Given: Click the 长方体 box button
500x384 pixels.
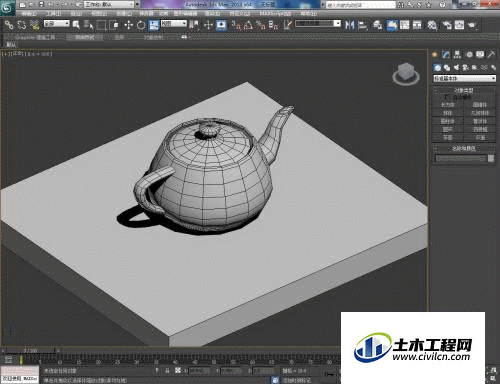Looking at the screenshot, I should pyautogui.click(x=448, y=105).
